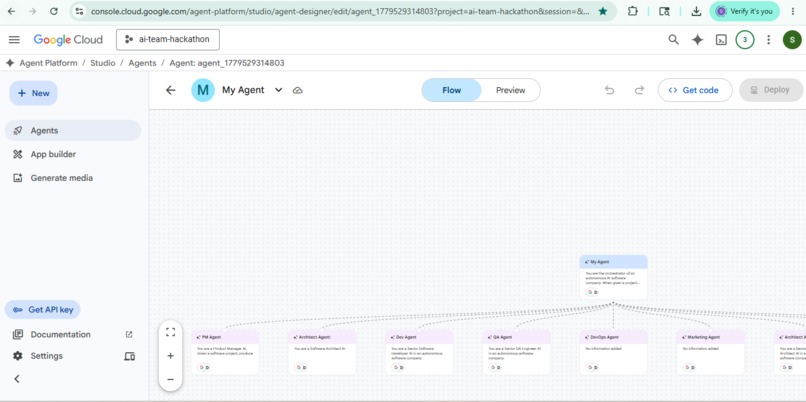806x402 pixels.
Task: Open the browser downloads icon
Action: click(696, 11)
